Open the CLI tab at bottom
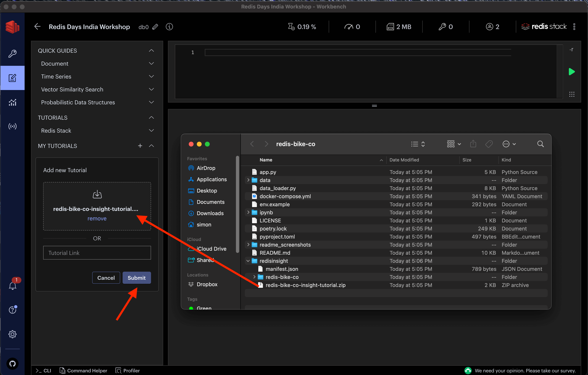588x375 pixels. [44, 371]
